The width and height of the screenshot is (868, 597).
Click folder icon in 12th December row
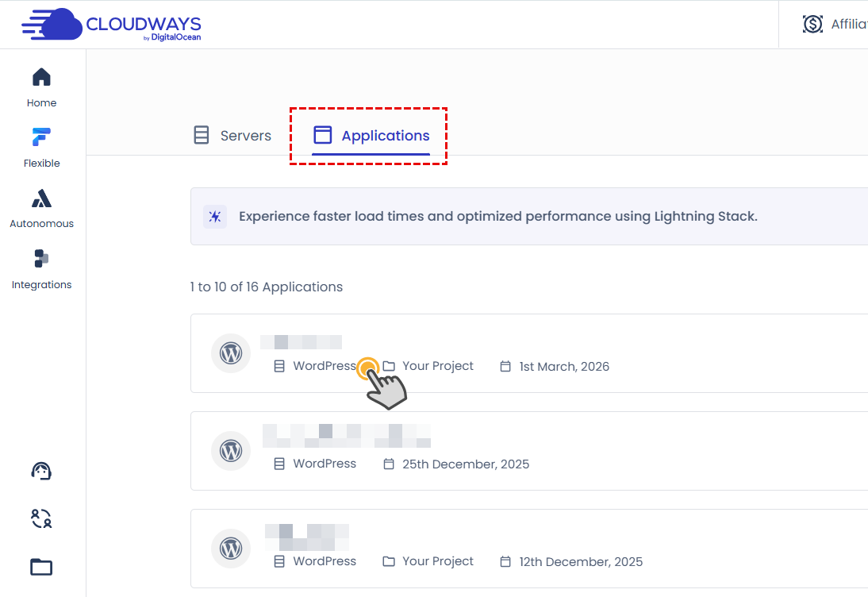pyautogui.click(x=389, y=561)
